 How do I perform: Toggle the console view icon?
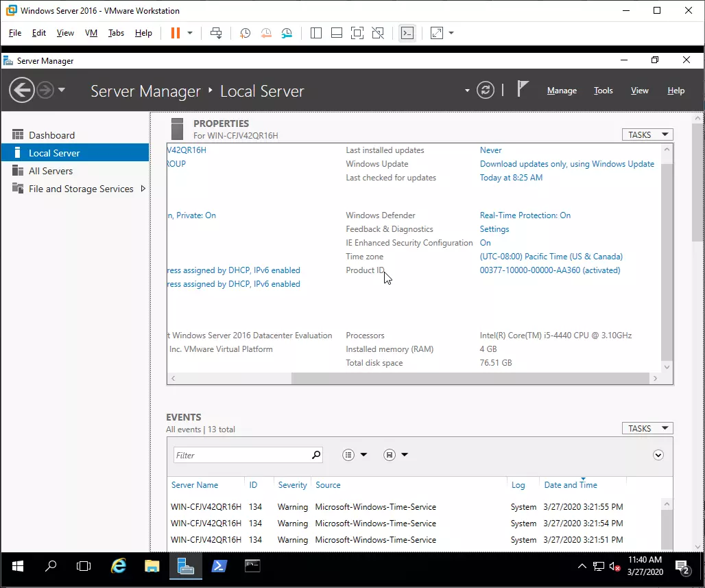pyautogui.click(x=407, y=33)
